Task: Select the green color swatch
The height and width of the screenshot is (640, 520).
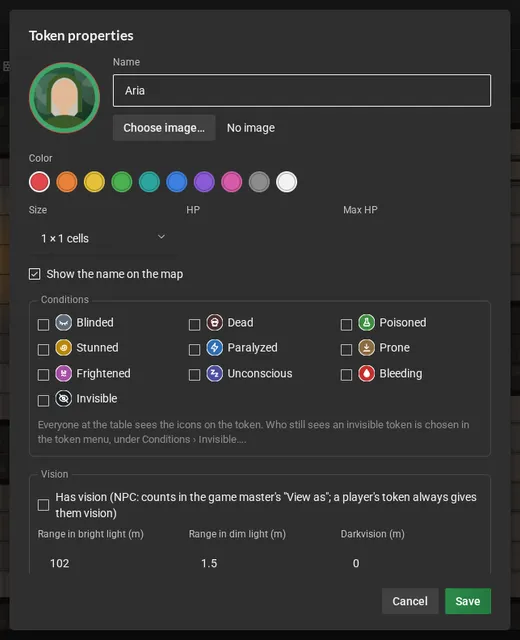Action: [x=122, y=182]
